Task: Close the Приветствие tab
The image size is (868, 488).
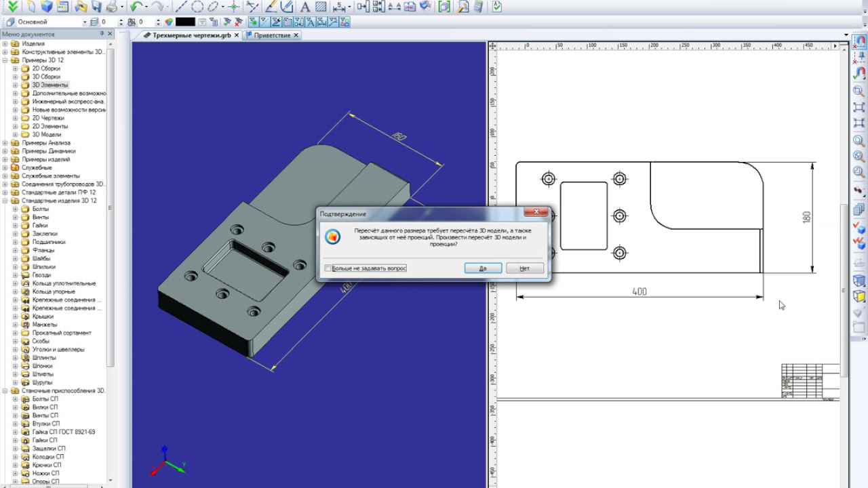Action: click(297, 35)
